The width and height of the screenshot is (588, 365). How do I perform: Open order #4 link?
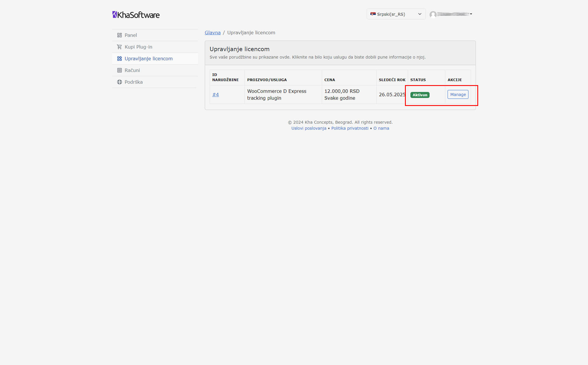click(215, 95)
